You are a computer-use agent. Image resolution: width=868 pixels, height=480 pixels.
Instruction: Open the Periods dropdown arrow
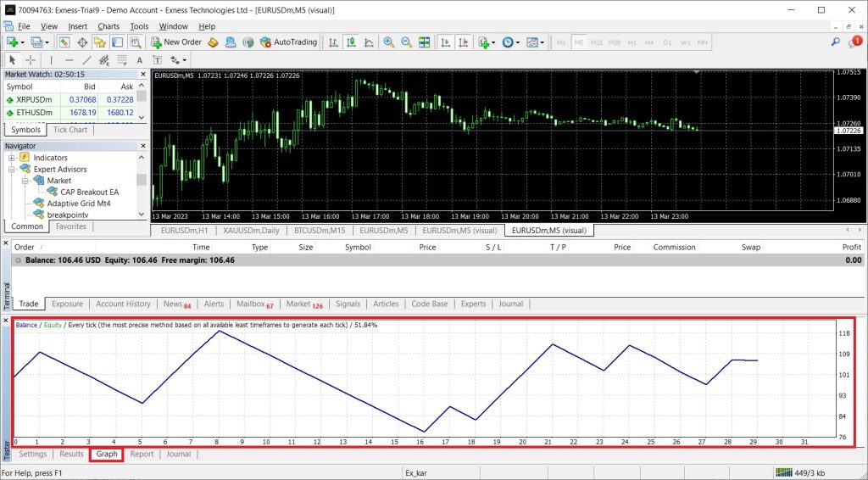[518, 42]
